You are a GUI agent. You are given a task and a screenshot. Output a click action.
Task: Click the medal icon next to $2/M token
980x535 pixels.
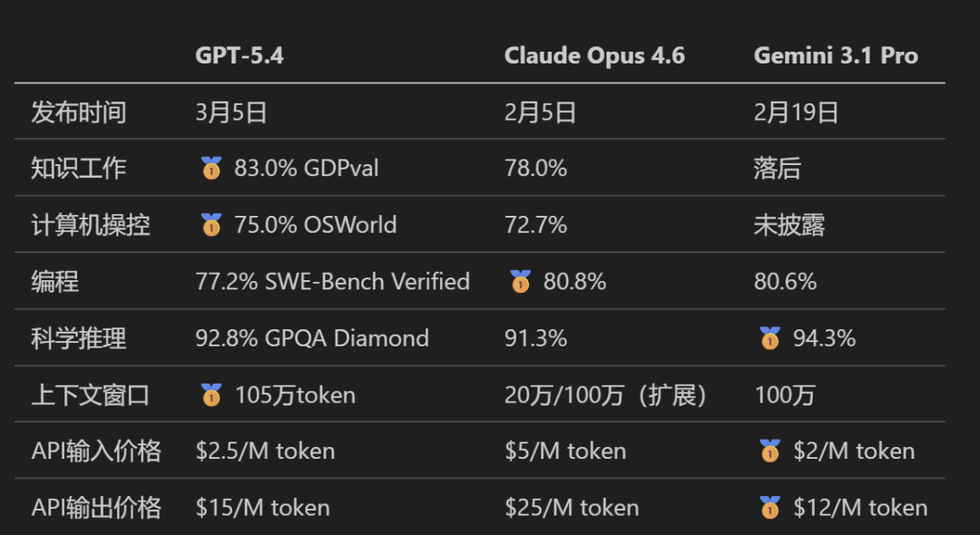(769, 451)
